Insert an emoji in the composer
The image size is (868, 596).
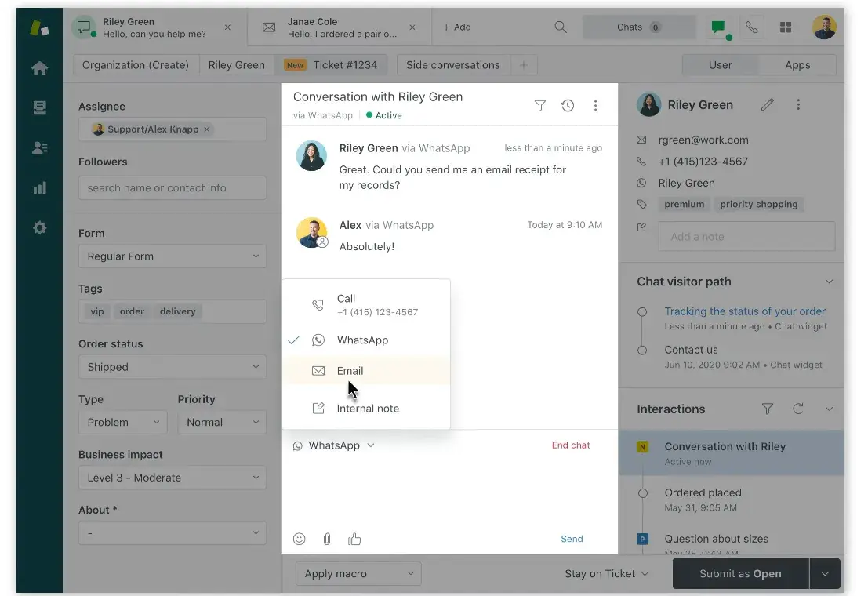(x=299, y=539)
